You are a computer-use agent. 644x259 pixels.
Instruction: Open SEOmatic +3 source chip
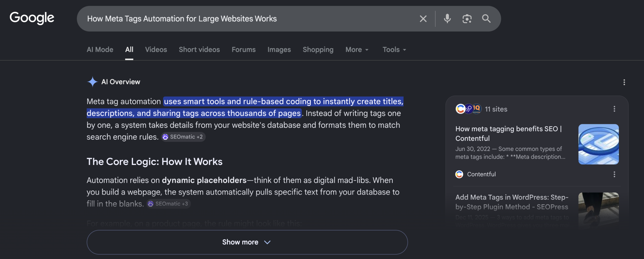169,204
